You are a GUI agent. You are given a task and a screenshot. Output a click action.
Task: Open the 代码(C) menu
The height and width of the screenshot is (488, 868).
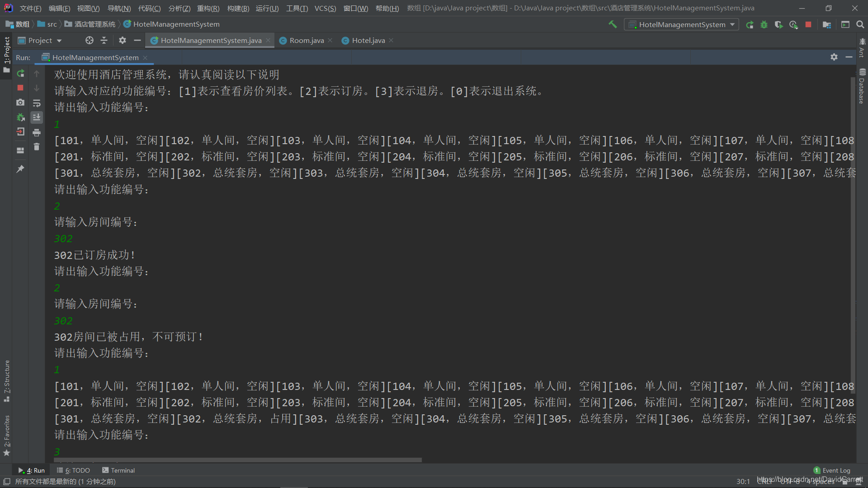coord(150,8)
